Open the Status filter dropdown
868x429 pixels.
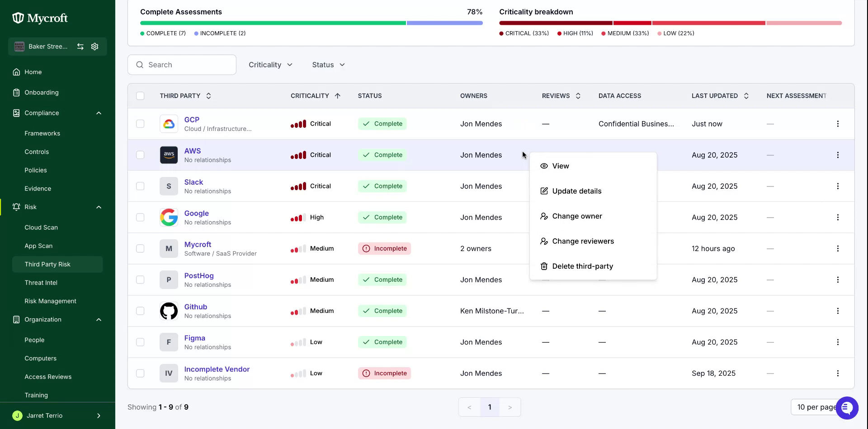[x=328, y=65]
